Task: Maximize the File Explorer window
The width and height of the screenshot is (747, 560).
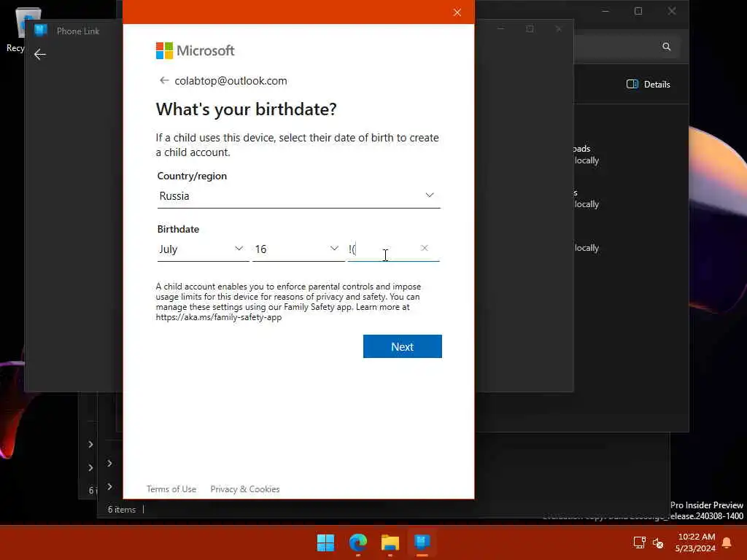Action: [x=638, y=11]
